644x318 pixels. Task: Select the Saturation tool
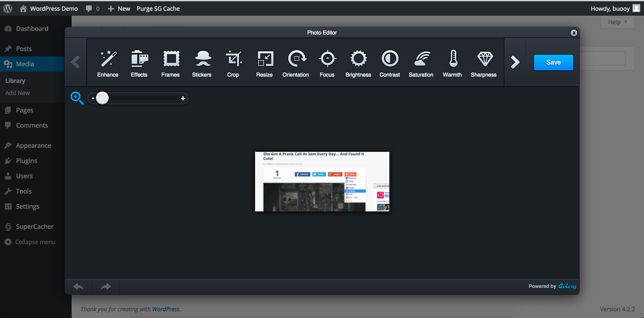[x=421, y=63]
